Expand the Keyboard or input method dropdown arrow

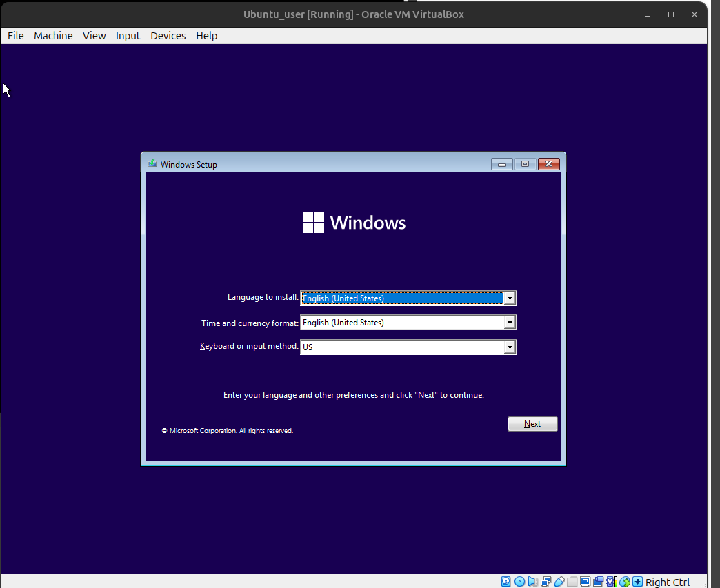point(510,347)
